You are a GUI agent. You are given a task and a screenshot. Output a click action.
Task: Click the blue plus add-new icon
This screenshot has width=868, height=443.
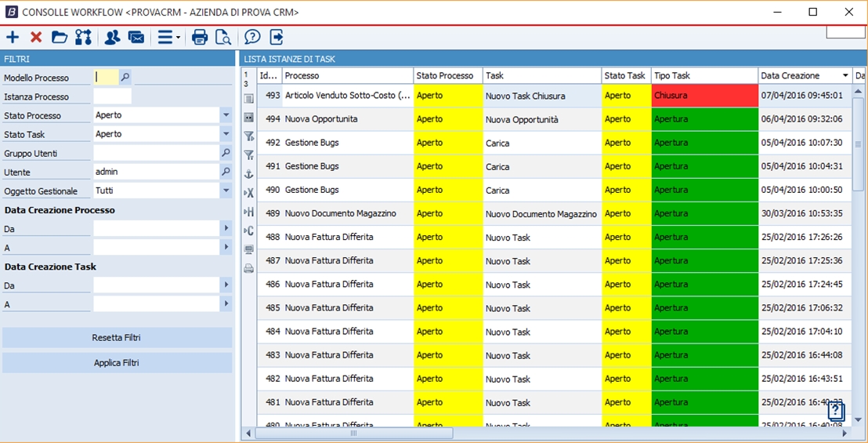pyautogui.click(x=13, y=37)
